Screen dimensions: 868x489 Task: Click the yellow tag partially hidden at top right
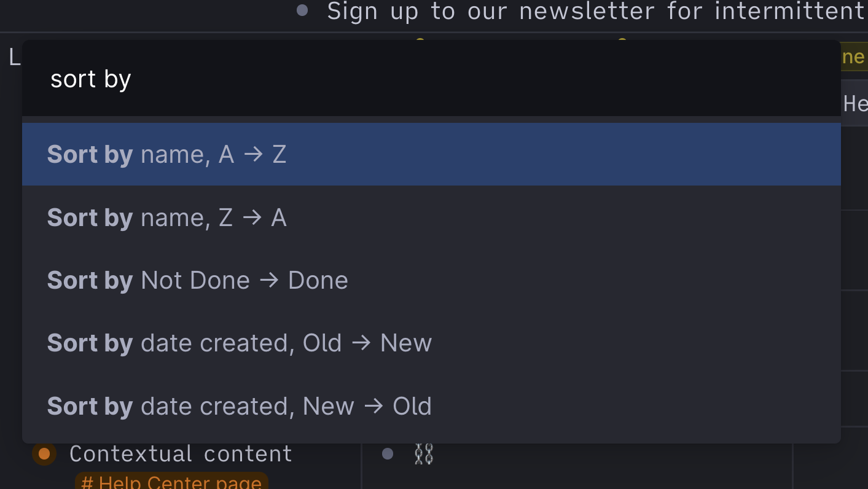[x=854, y=57]
